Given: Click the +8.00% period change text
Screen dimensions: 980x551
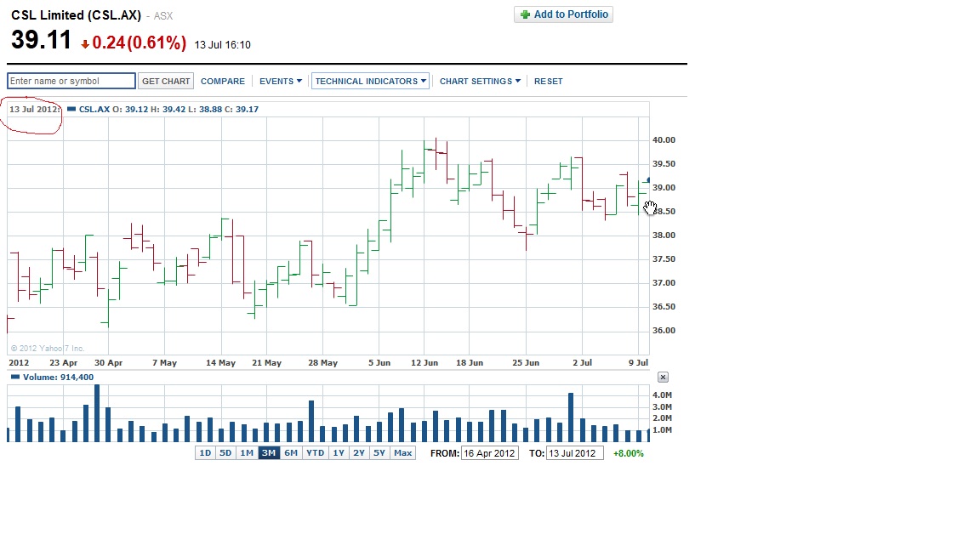Looking at the screenshot, I should click(x=628, y=453).
